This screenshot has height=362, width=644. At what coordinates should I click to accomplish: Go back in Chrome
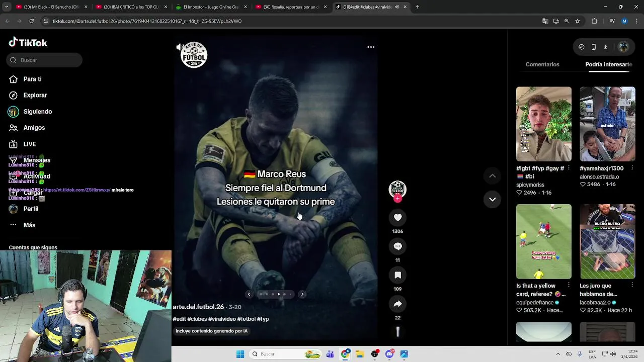tap(7, 21)
